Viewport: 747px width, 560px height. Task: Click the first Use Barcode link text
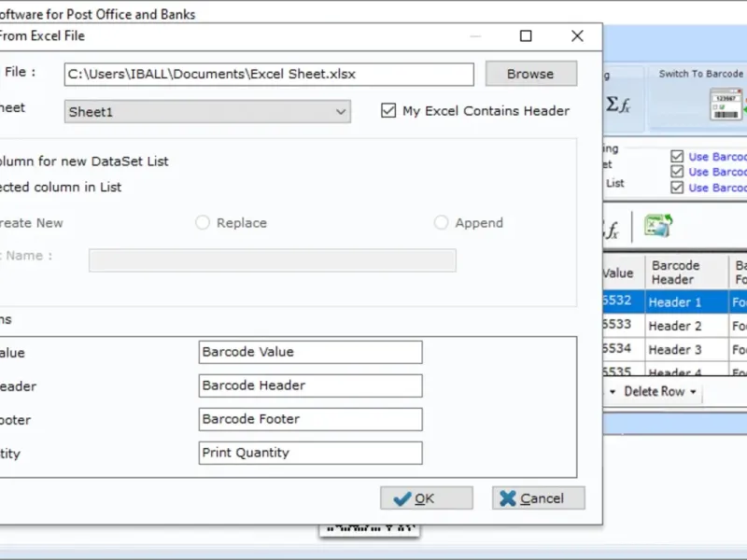[x=717, y=157]
